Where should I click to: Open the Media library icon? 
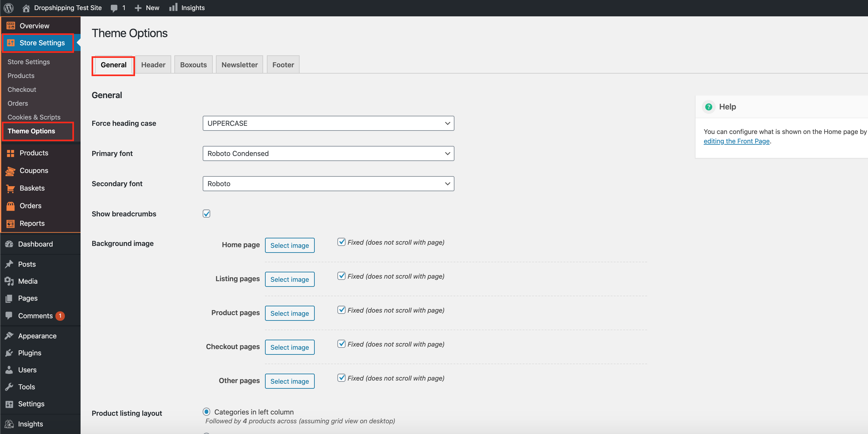click(9, 281)
